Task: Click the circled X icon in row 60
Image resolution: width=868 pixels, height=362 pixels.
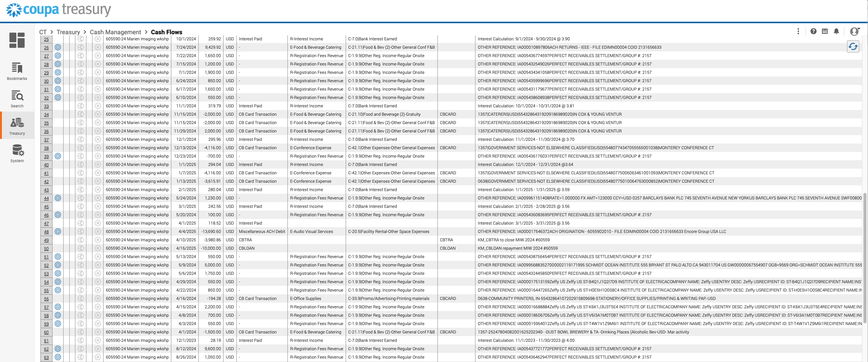Action: pos(98,332)
